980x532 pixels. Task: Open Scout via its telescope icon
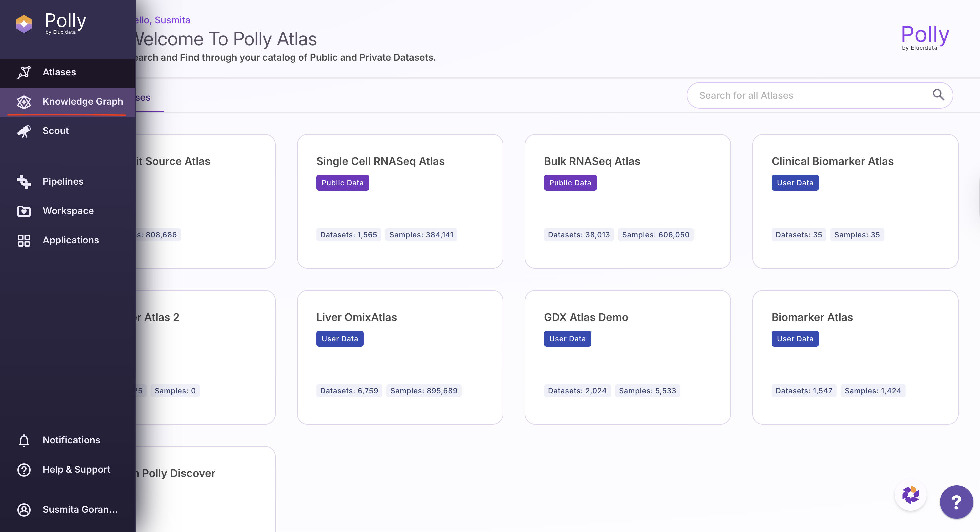(24, 131)
